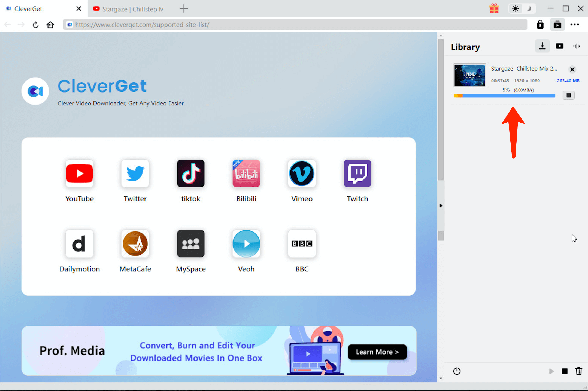Switch to dark mode using the moon toggle
This screenshot has width=588, height=391.
pyautogui.click(x=529, y=8)
